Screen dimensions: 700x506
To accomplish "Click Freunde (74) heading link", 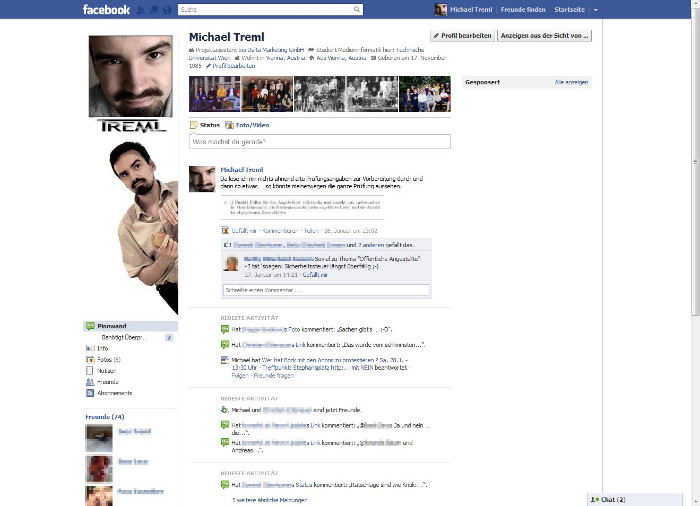I will [x=105, y=417].
